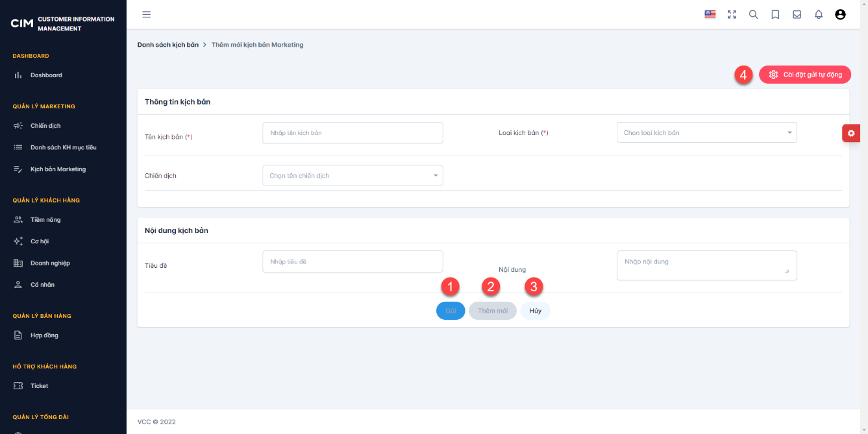Open Danh sách KH mục tiêu
This screenshot has width=868, height=434.
[63, 147]
